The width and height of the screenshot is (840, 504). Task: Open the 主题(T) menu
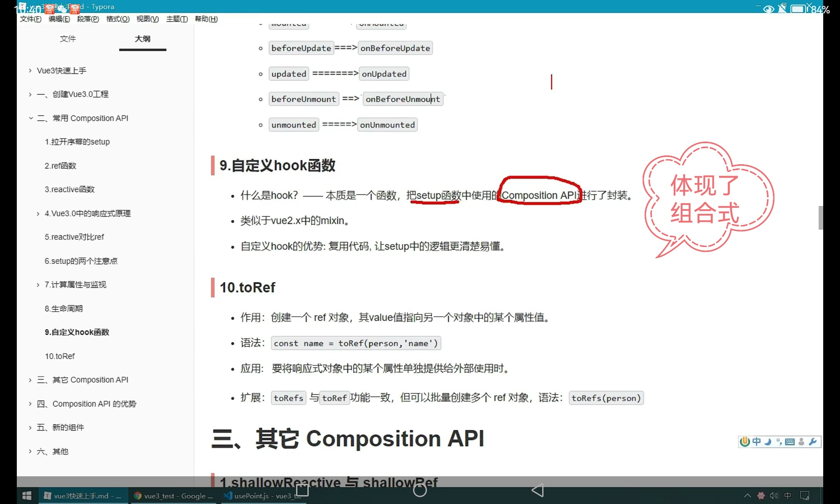pyautogui.click(x=177, y=19)
